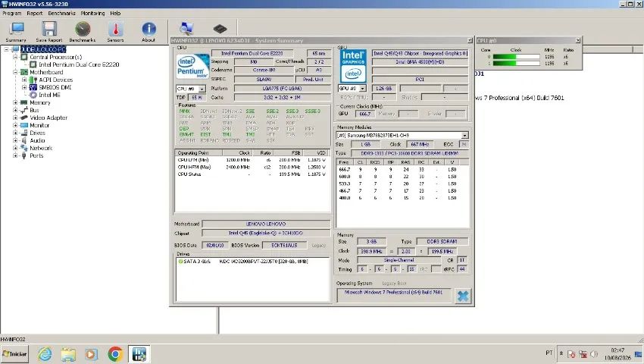Open the media player taskbar icon
Screen dimensions: 644x364
[91, 354]
